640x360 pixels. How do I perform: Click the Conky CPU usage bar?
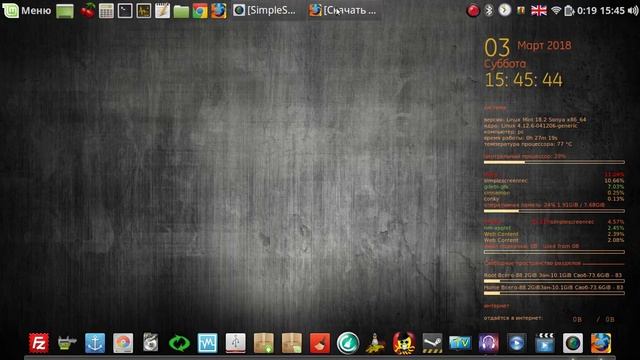tap(554, 162)
